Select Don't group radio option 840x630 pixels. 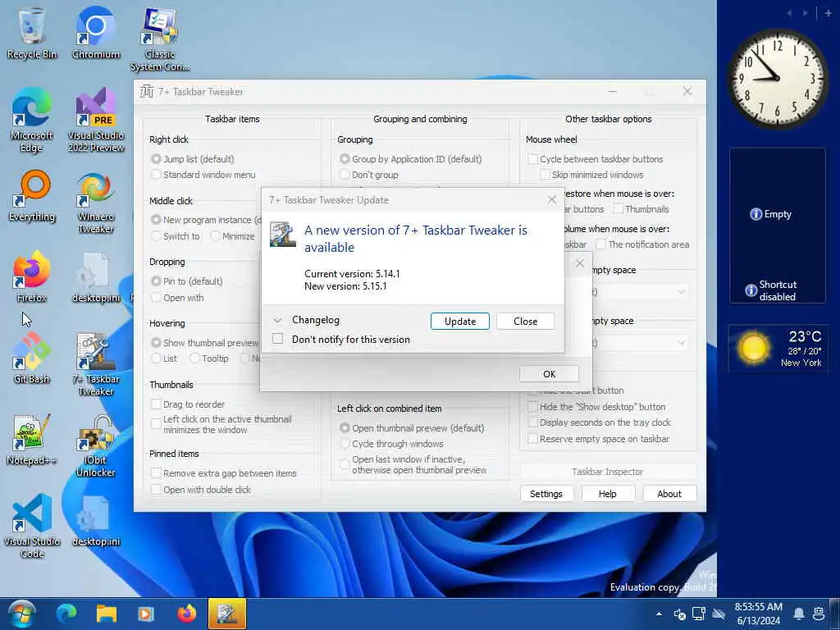(345, 175)
